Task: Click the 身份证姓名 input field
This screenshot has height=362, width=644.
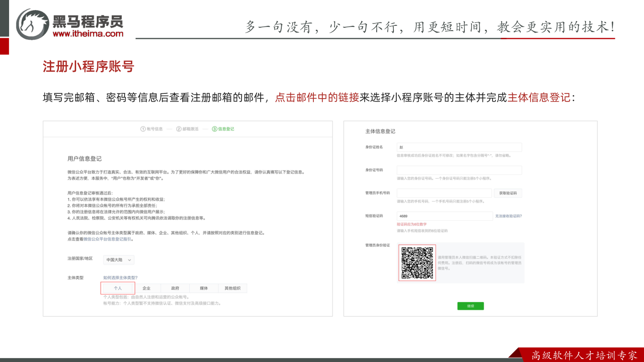Action: pos(459,147)
